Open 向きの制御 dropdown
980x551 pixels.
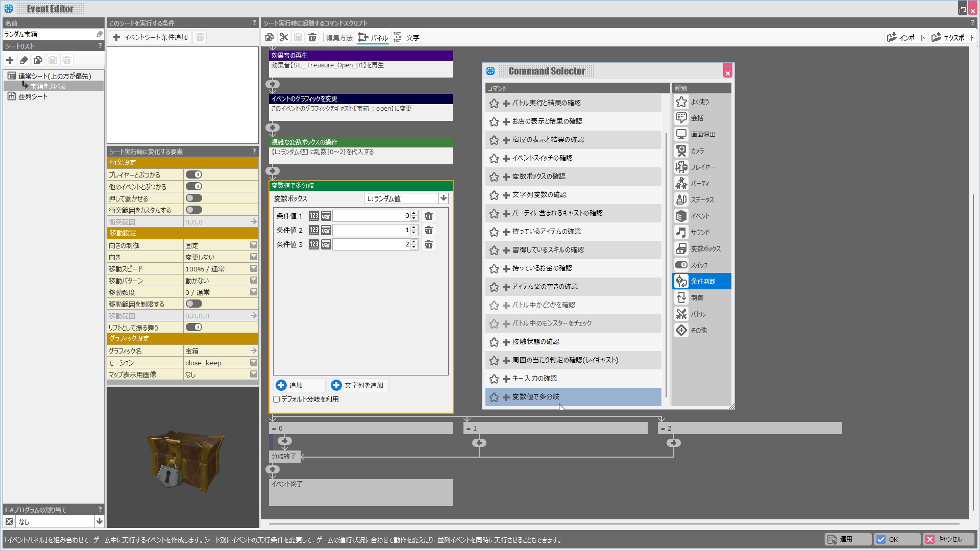[254, 245]
